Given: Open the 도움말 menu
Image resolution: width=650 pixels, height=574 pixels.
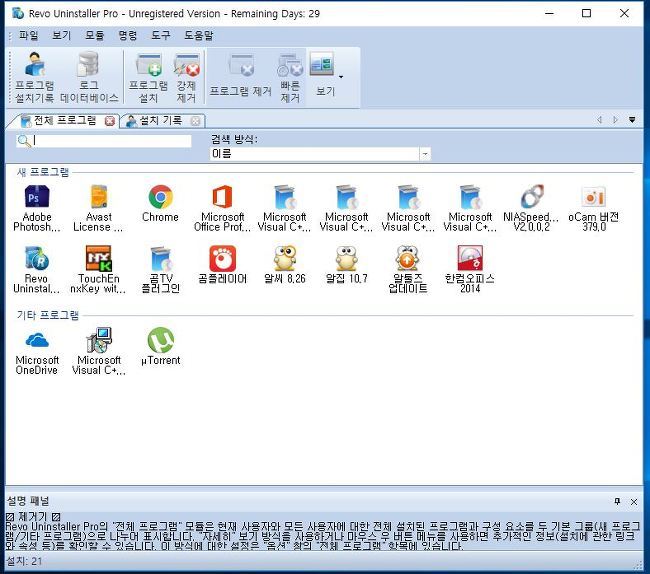Looking at the screenshot, I should [x=199, y=35].
